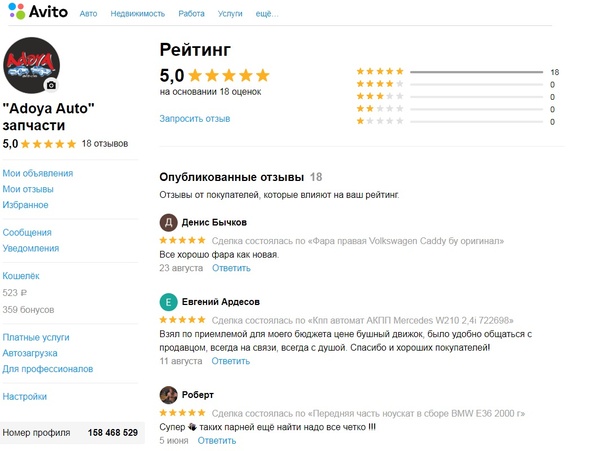This screenshot has width=616, height=451.
Task: Filter reviews by the one-star row
Action: [x=456, y=121]
